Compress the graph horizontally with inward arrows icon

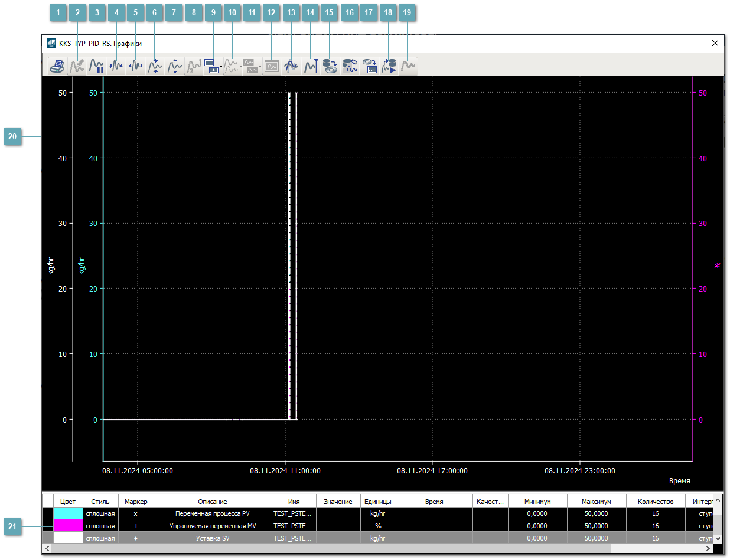116,66
